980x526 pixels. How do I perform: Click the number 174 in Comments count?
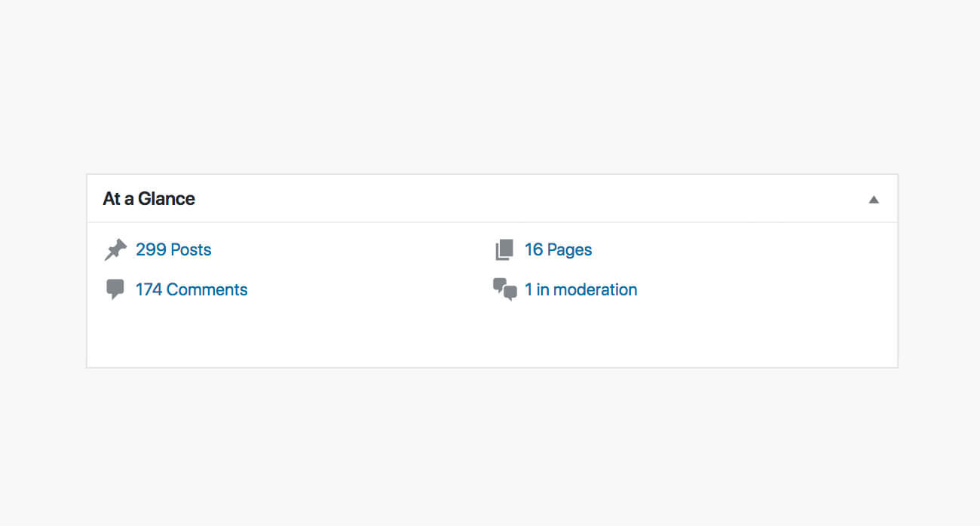(x=149, y=290)
